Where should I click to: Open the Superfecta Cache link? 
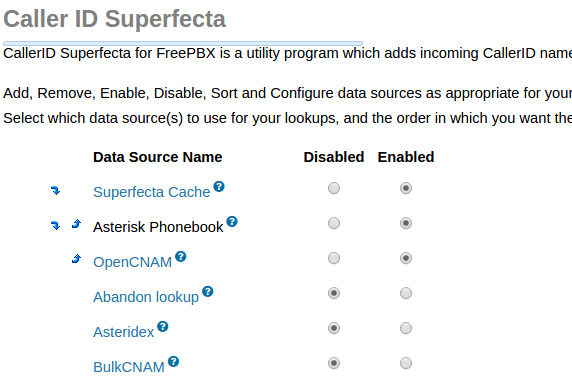coord(152,192)
